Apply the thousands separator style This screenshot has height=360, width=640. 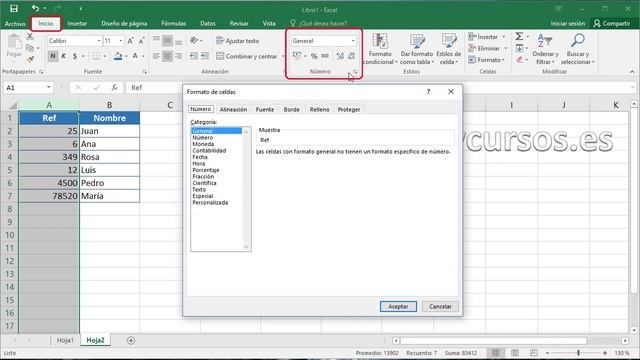(325, 56)
